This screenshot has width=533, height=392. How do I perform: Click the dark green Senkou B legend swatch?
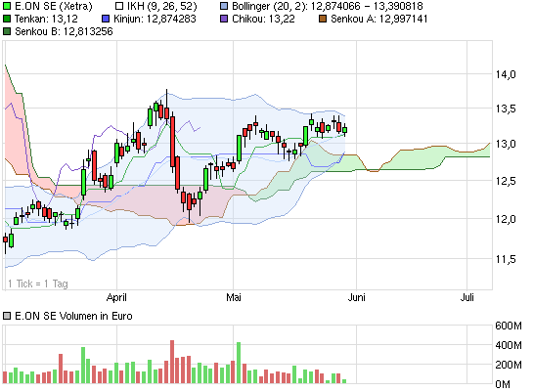point(7,31)
